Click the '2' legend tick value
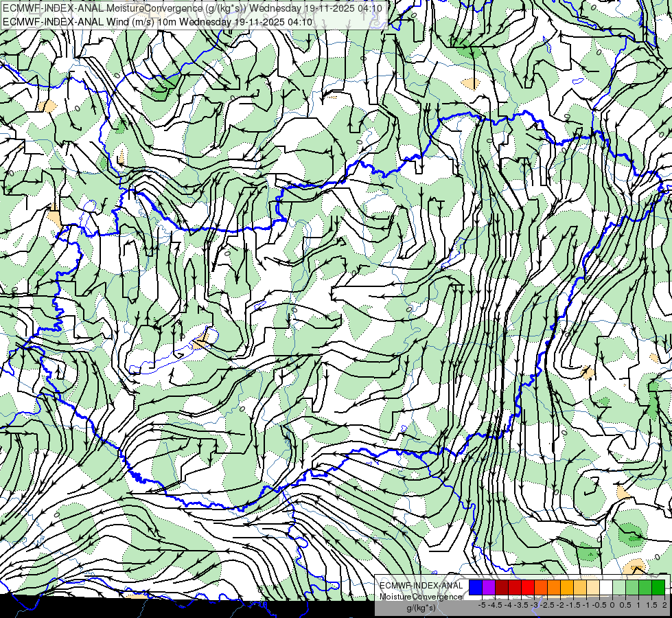 pyautogui.click(x=664, y=605)
